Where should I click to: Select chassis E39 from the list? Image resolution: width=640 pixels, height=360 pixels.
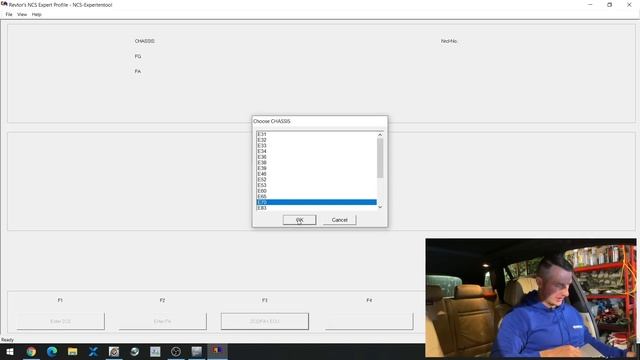316,168
